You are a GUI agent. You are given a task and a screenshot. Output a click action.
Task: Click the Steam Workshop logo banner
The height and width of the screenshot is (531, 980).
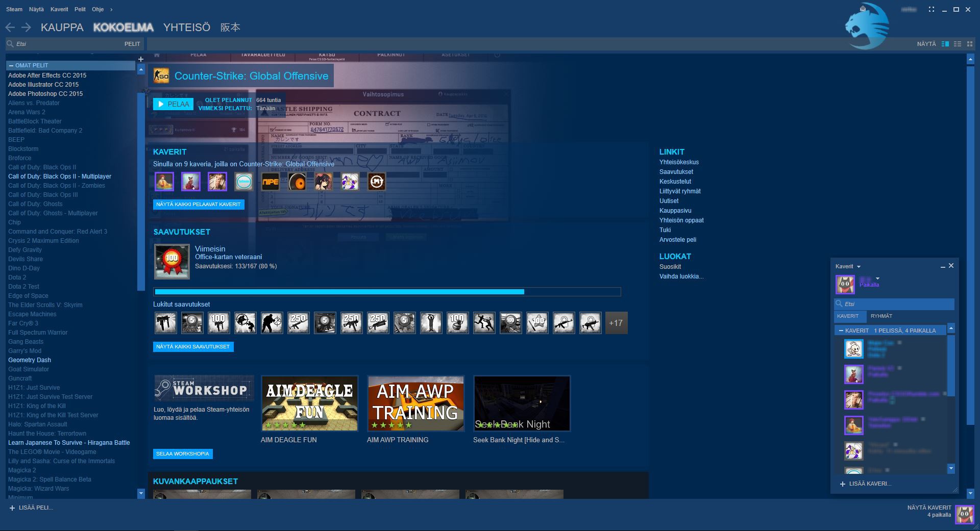(204, 389)
